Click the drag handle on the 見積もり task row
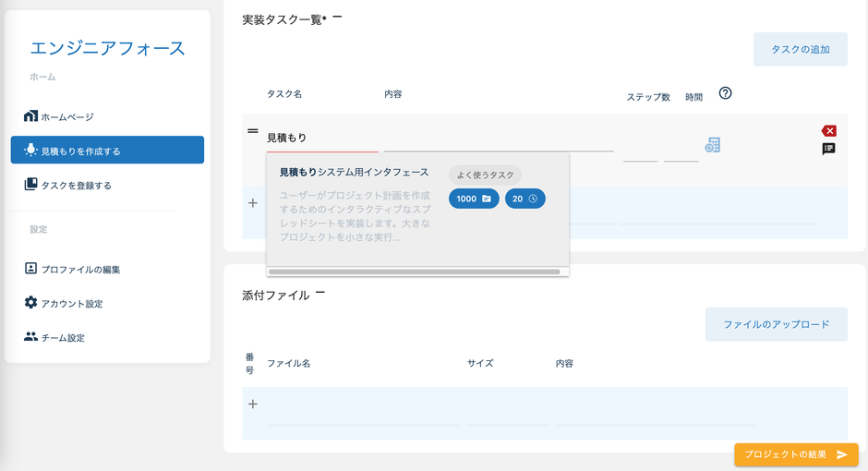 252,131
